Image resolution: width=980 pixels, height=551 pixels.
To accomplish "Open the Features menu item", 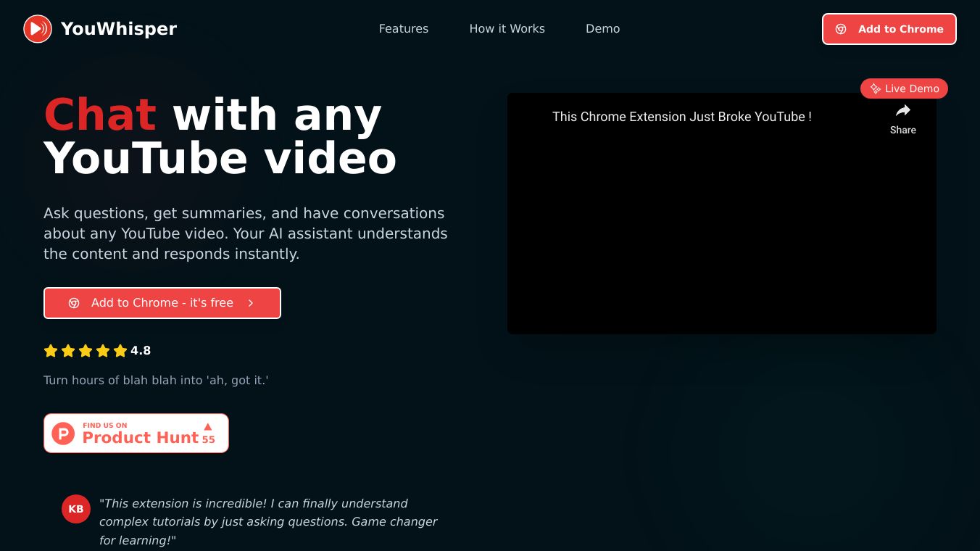I will click(x=404, y=29).
